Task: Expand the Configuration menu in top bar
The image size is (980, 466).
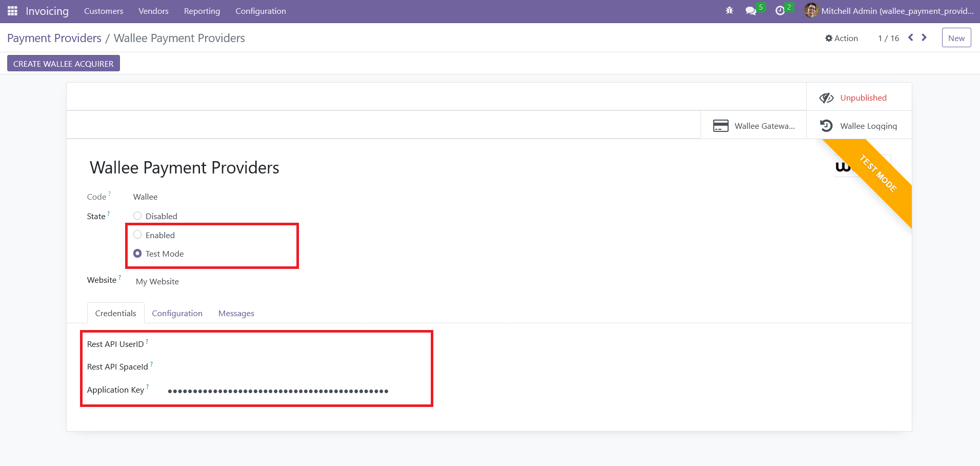Action: tap(261, 11)
